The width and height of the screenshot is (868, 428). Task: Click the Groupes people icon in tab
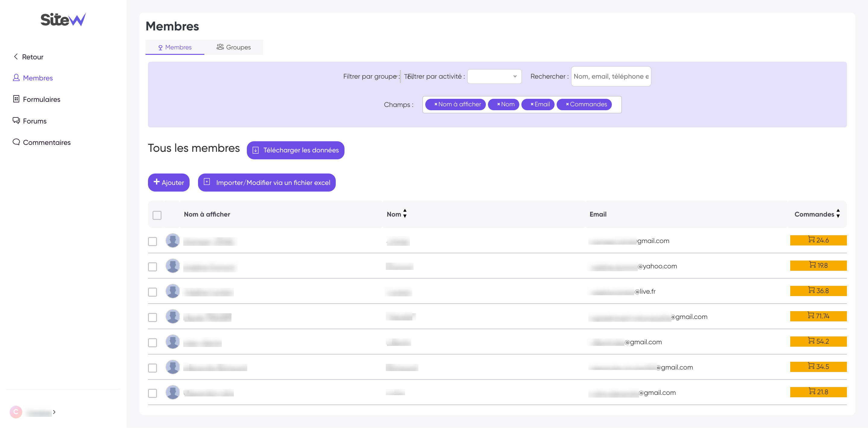click(x=220, y=47)
